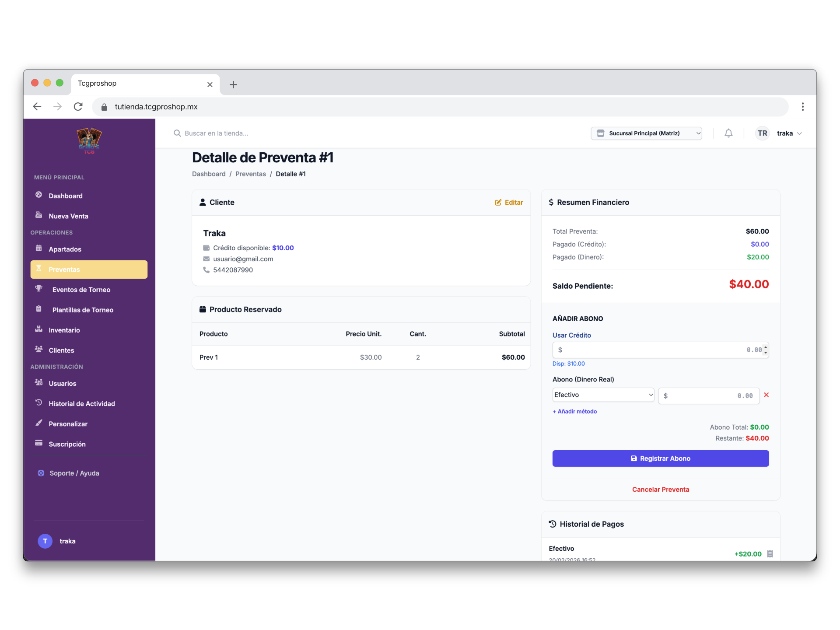Click the search magnifier icon
The image size is (840, 630).
[x=177, y=133]
